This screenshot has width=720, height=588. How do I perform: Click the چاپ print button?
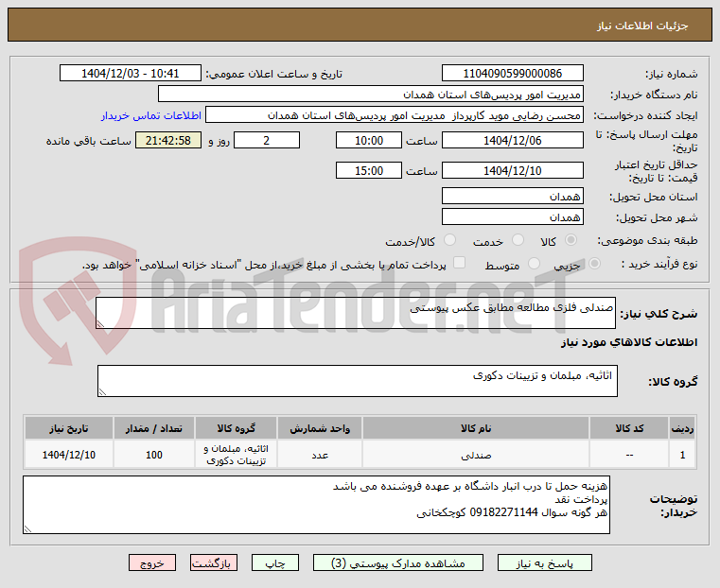pos(275,562)
